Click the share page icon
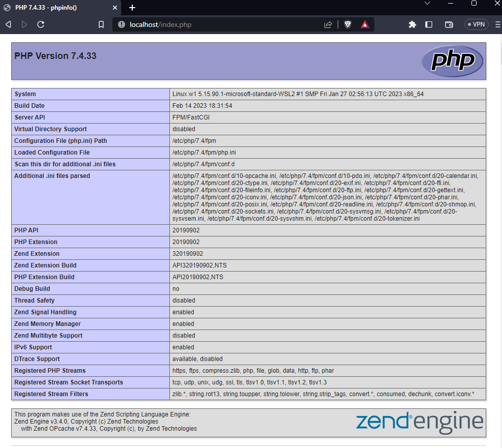502x448 pixels. (x=328, y=24)
